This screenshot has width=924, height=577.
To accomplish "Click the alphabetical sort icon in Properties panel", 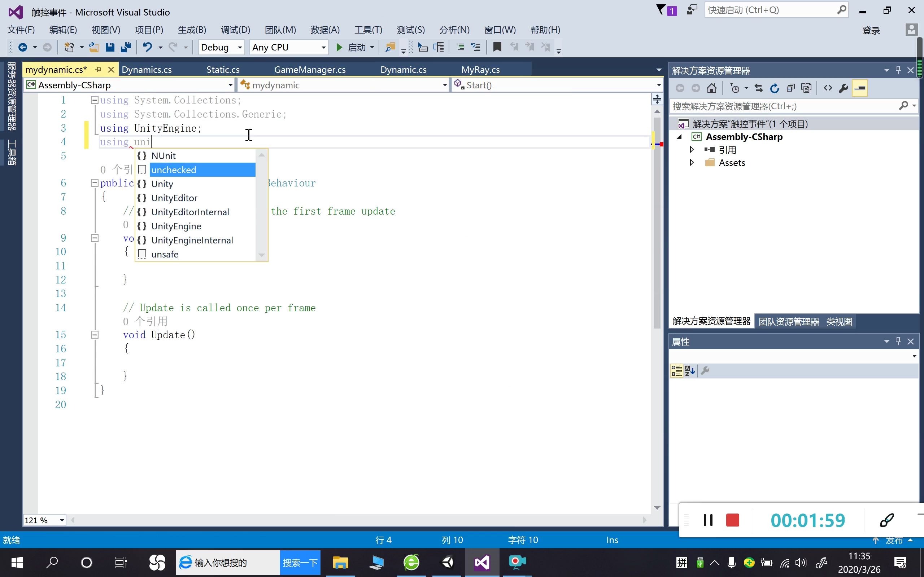I will point(689,371).
